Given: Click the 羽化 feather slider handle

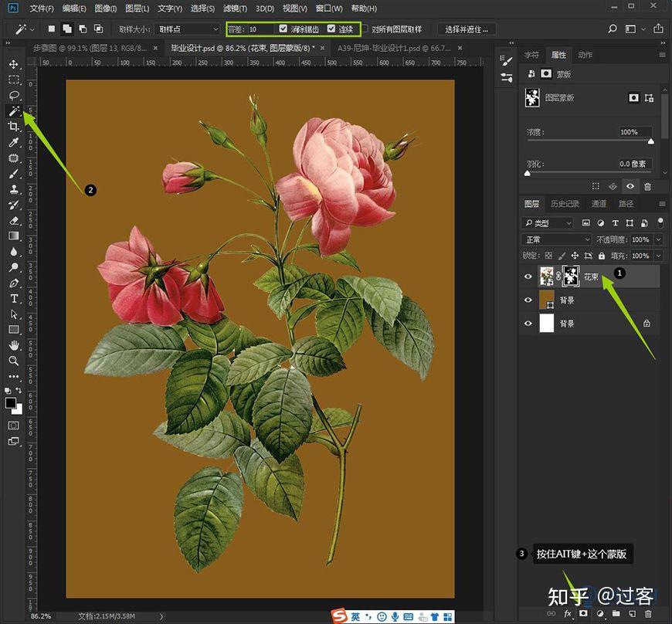Looking at the screenshot, I should tap(527, 173).
